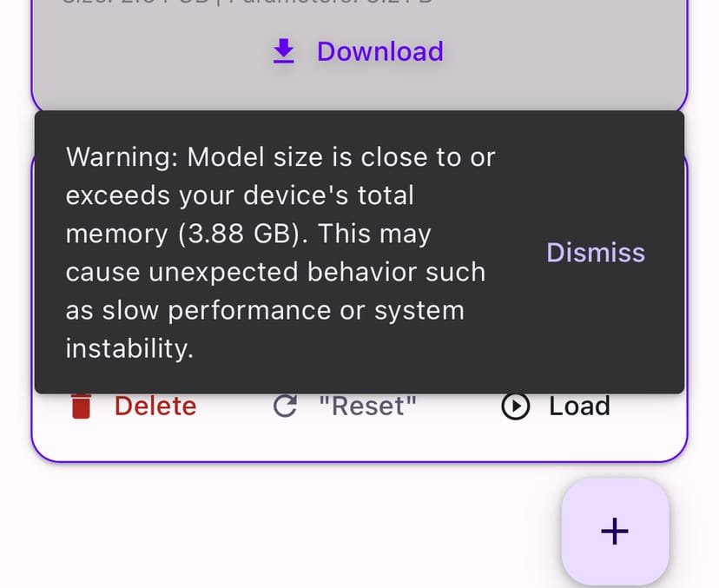Dismiss the memory warning message
719x588 pixels.
[x=595, y=253]
